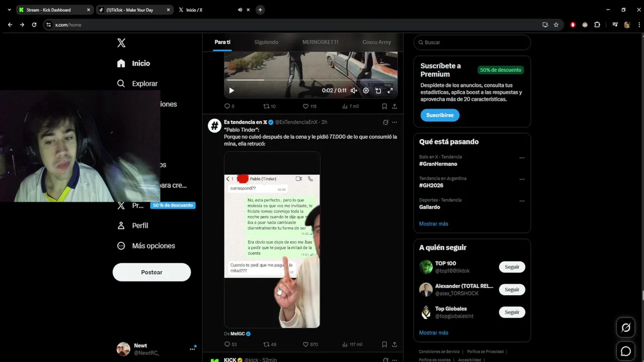Screen dimensions: 644x362
Task: Click the Postear button
Action: [151, 272]
